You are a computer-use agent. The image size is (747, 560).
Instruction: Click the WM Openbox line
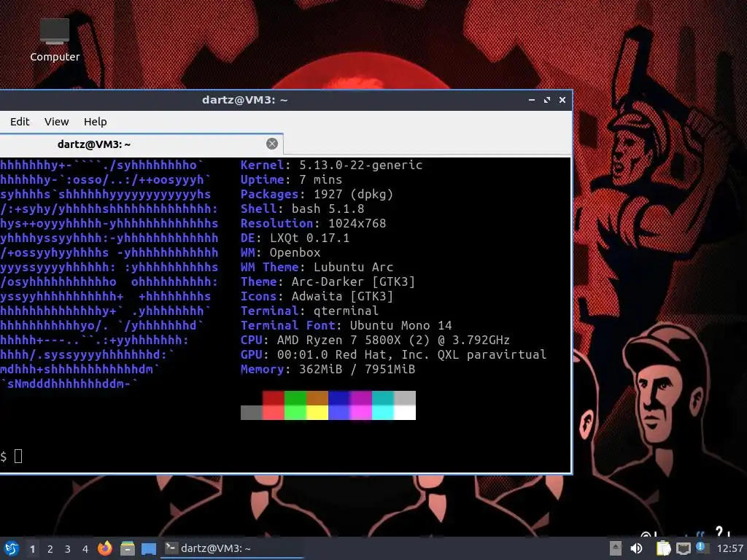click(281, 252)
